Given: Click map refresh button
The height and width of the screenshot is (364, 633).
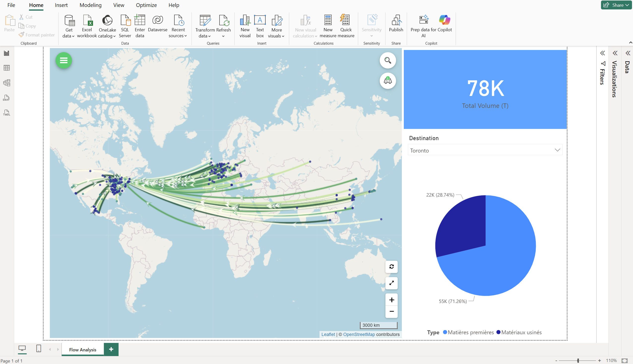Looking at the screenshot, I should tap(391, 267).
